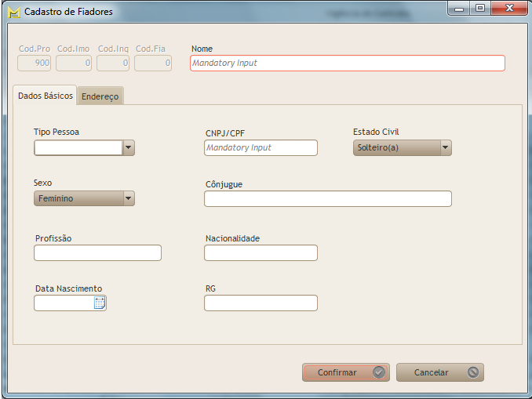Click the Profissão input box
The height and width of the screenshot is (399, 532).
(x=97, y=253)
